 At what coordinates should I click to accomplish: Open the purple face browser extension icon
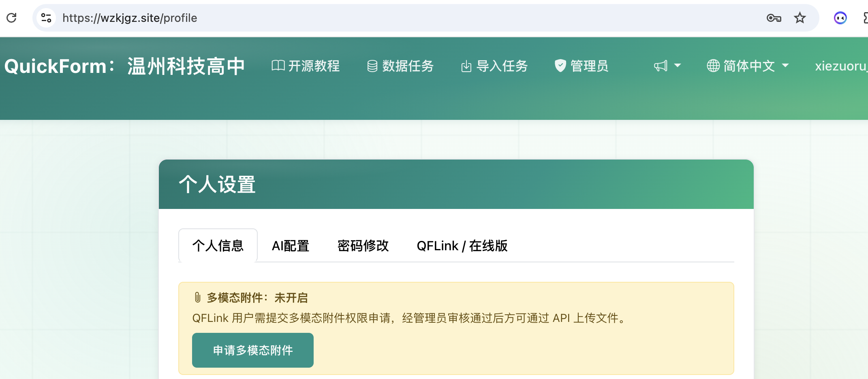click(840, 18)
